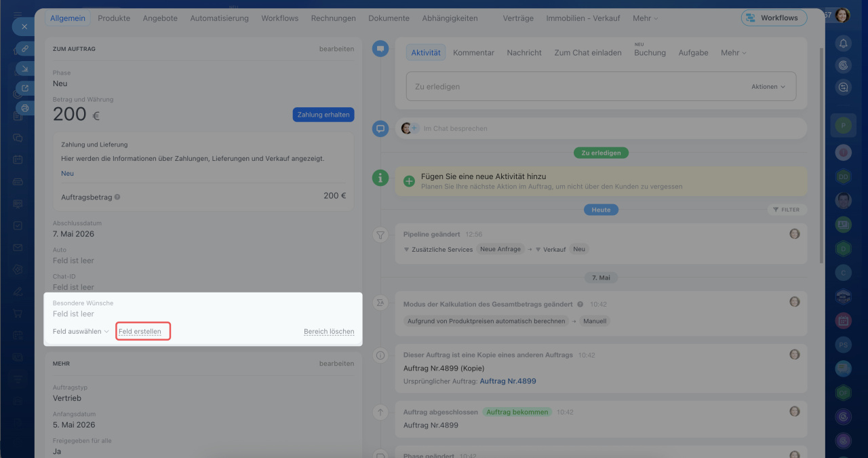868x458 pixels.
Task: Switch to the Rechnungen tab
Action: [x=333, y=18]
